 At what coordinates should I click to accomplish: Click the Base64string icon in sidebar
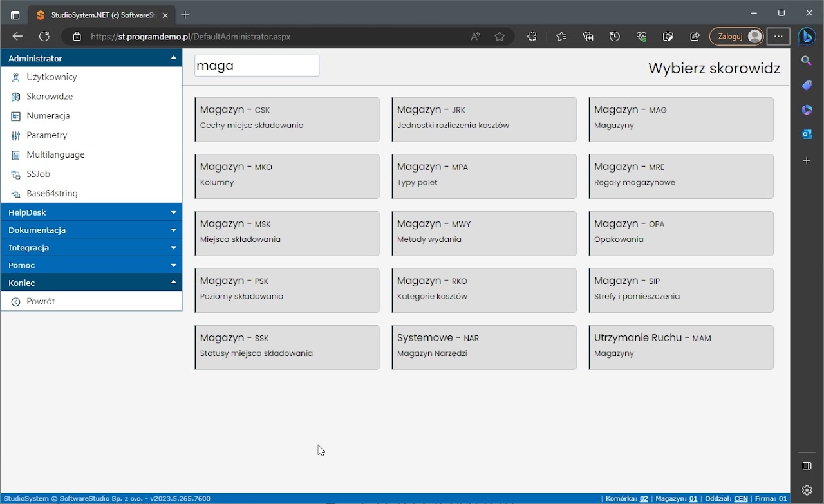tap(16, 194)
